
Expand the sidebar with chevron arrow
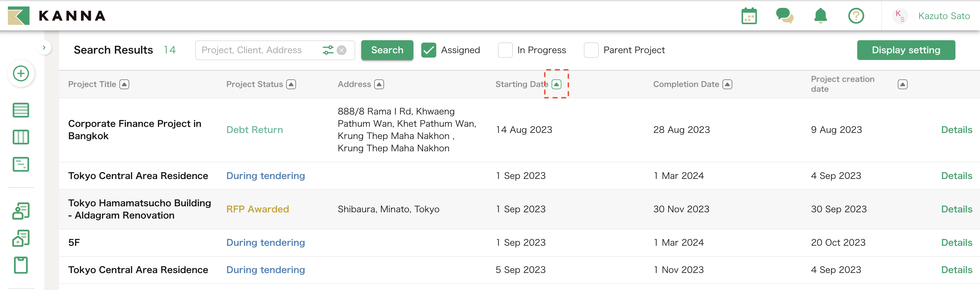(x=44, y=47)
